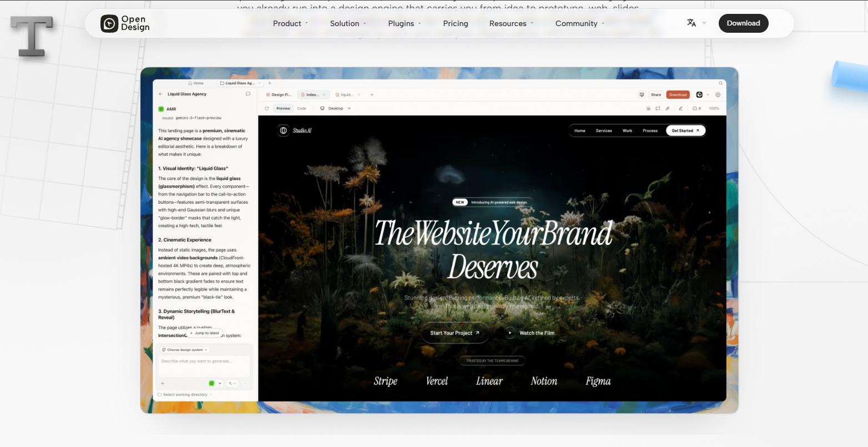This screenshot has height=447, width=868.
Task: Expand the Product menu in navbar
Action: (290, 23)
